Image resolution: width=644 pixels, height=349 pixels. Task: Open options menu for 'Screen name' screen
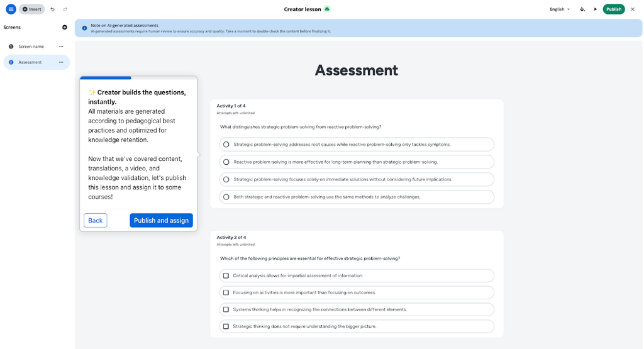(61, 47)
